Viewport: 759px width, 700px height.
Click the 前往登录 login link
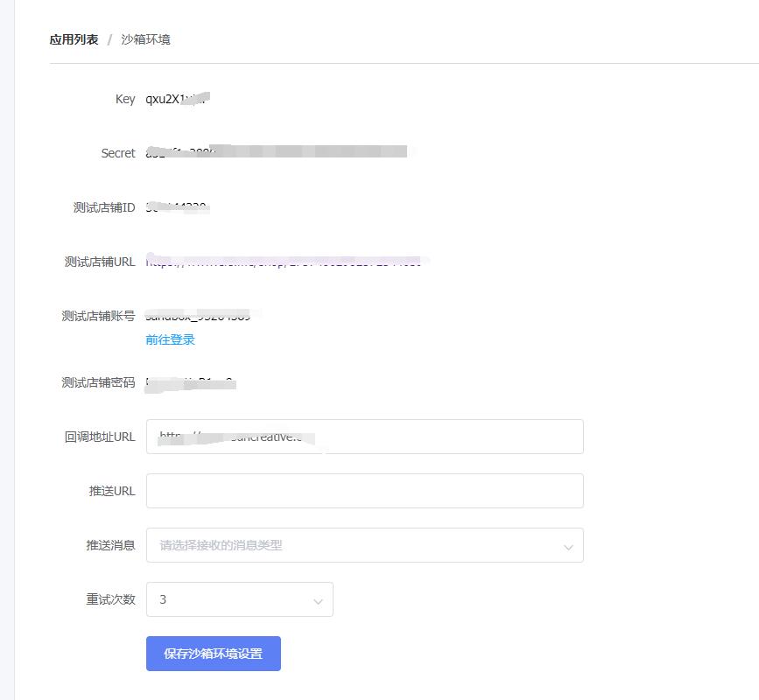coord(168,341)
